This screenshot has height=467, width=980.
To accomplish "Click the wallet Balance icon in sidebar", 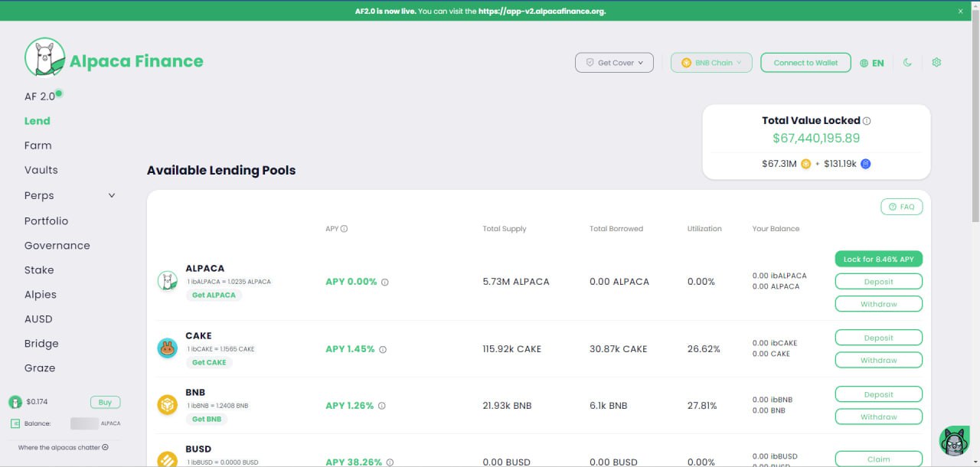I will tap(15, 423).
